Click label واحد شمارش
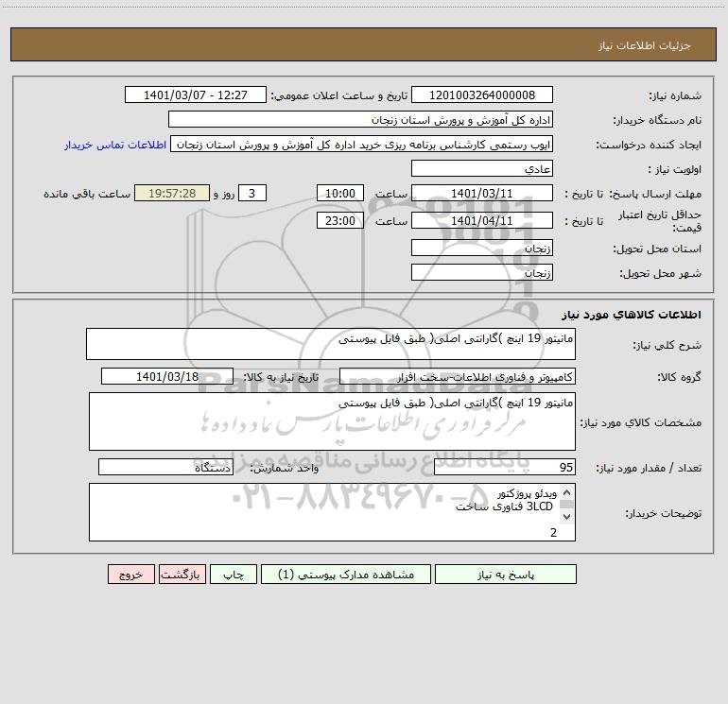 pos(285,468)
